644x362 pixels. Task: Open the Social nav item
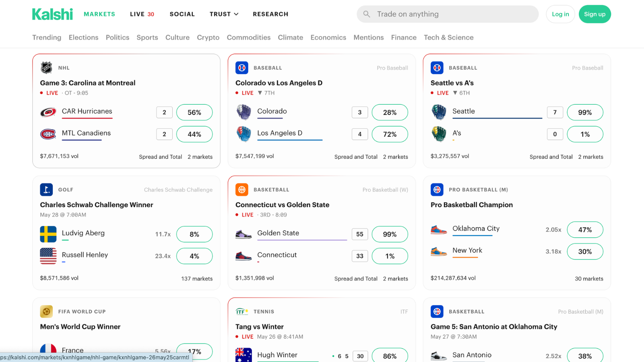[x=182, y=14]
